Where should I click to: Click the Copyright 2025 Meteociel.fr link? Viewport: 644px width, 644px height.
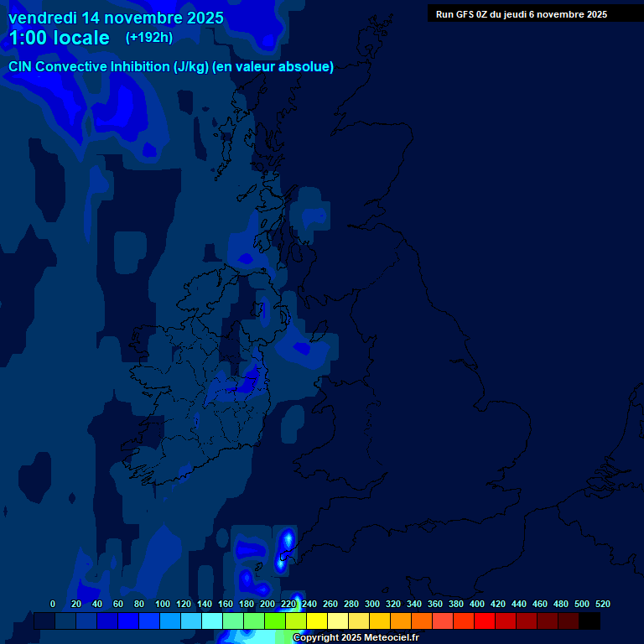pos(356,638)
